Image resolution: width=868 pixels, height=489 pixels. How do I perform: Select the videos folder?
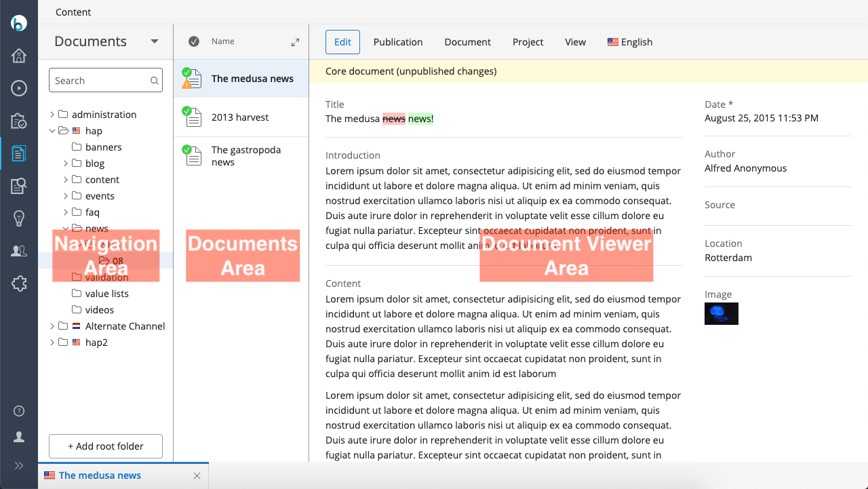[100, 310]
